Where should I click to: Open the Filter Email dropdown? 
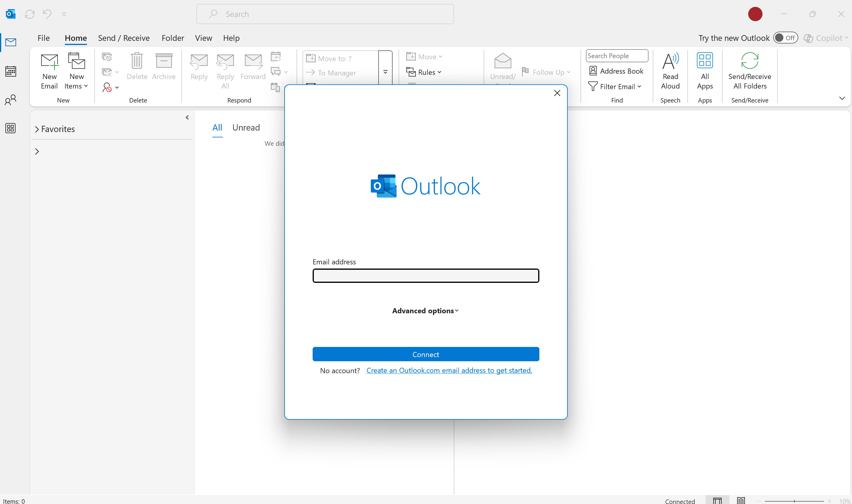[x=615, y=87]
